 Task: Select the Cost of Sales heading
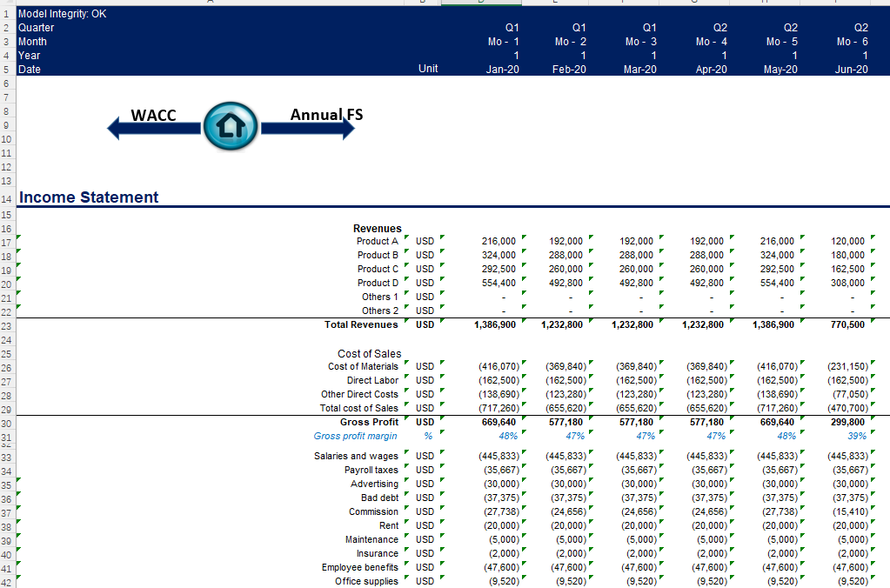(x=369, y=353)
